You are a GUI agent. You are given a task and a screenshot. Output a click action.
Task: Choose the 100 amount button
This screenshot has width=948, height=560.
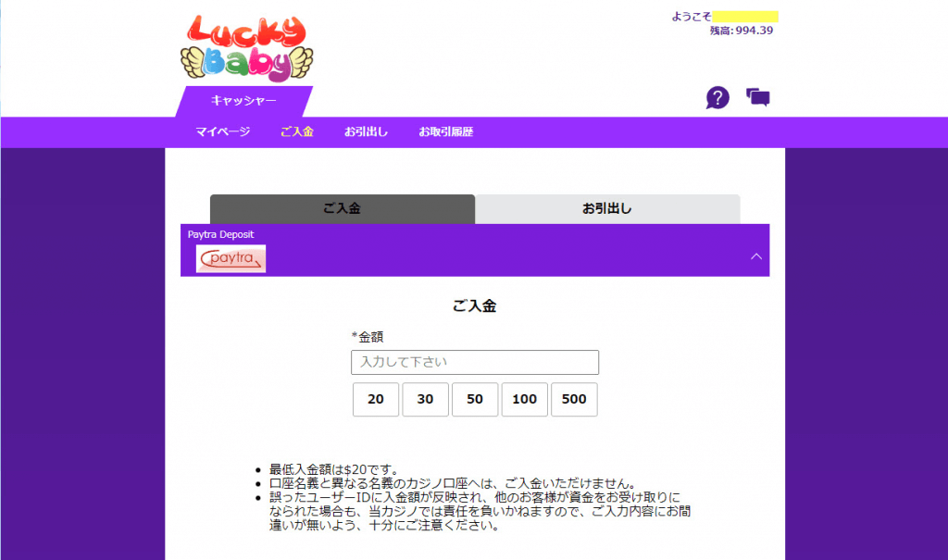tap(524, 399)
